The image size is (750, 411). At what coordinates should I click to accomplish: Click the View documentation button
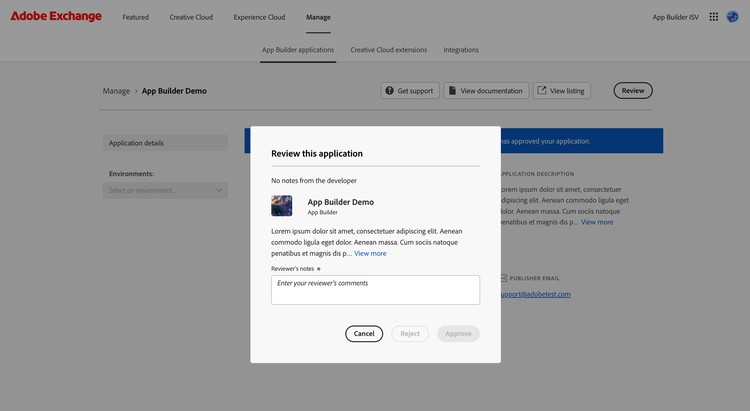[486, 90]
